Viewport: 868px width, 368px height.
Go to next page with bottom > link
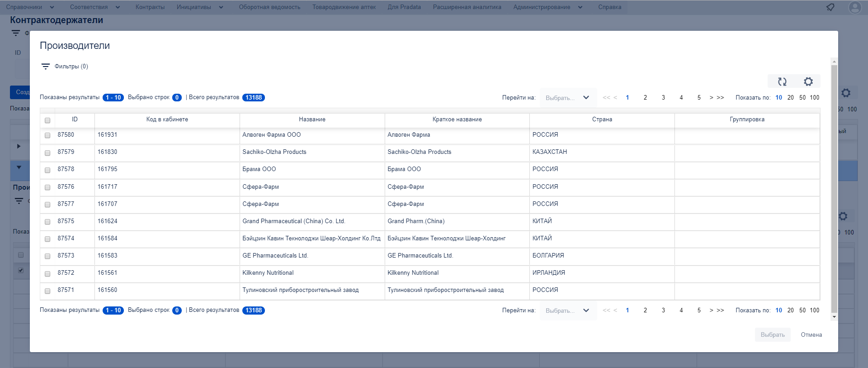[711, 311]
